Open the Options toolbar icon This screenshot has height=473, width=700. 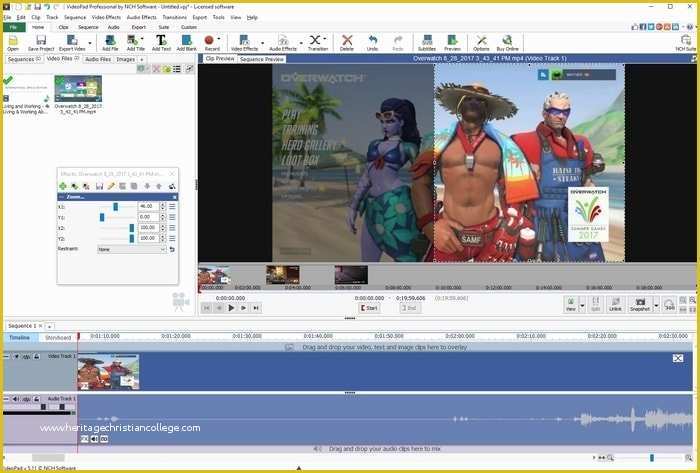click(x=481, y=43)
